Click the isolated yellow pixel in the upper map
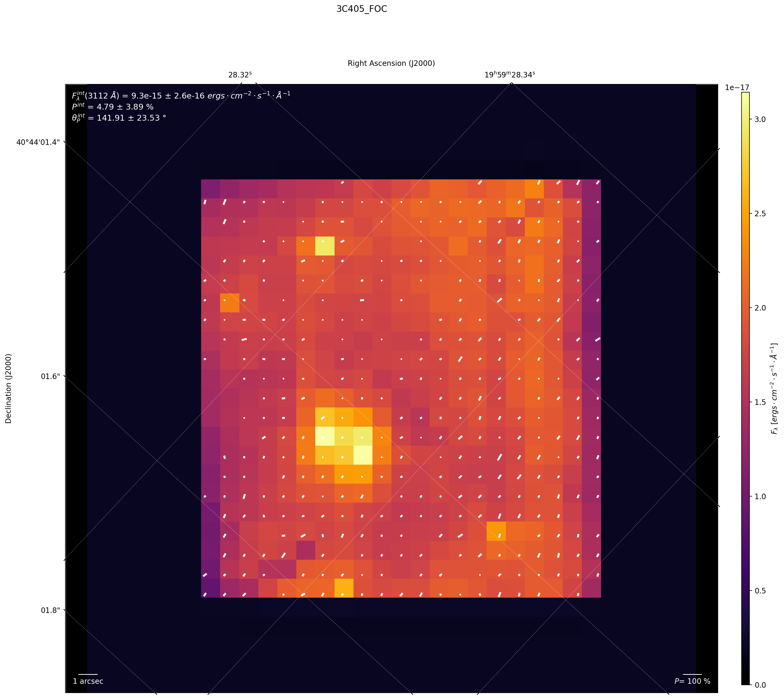The image size is (784, 698). [325, 246]
